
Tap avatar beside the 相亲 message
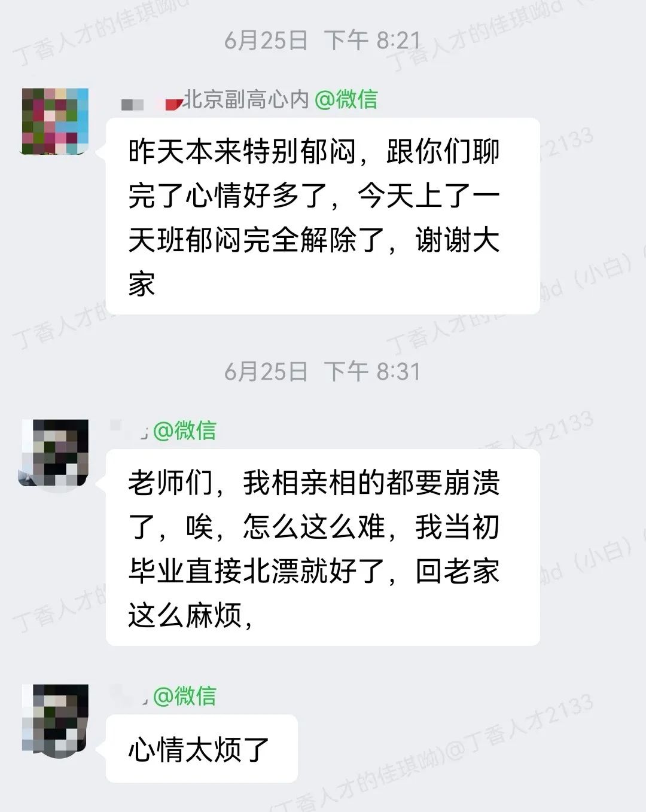55,452
